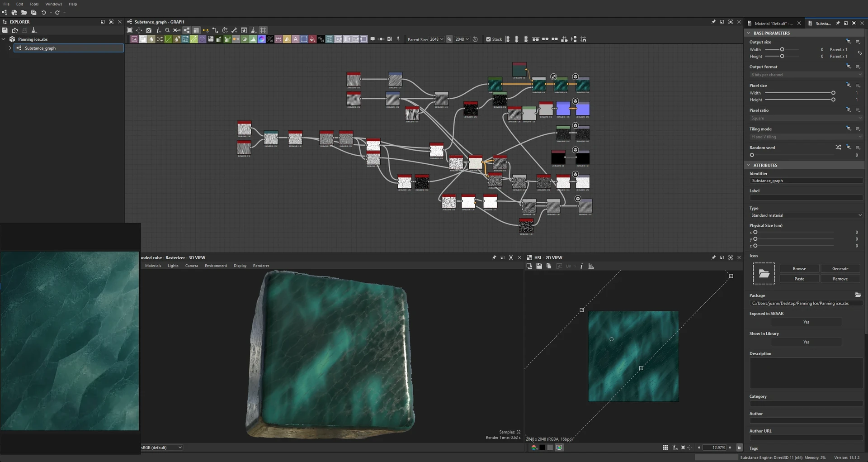Screen dimensions: 868x462
Task: Open the Environment menu in 3D view
Action: pyautogui.click(x=216, y=266)
